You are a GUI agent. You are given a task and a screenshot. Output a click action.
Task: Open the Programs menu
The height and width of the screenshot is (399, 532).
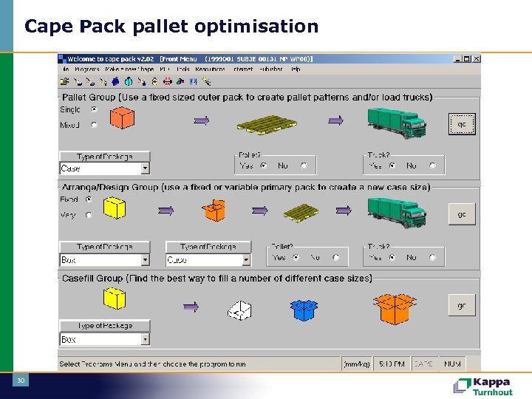(87, 69)
